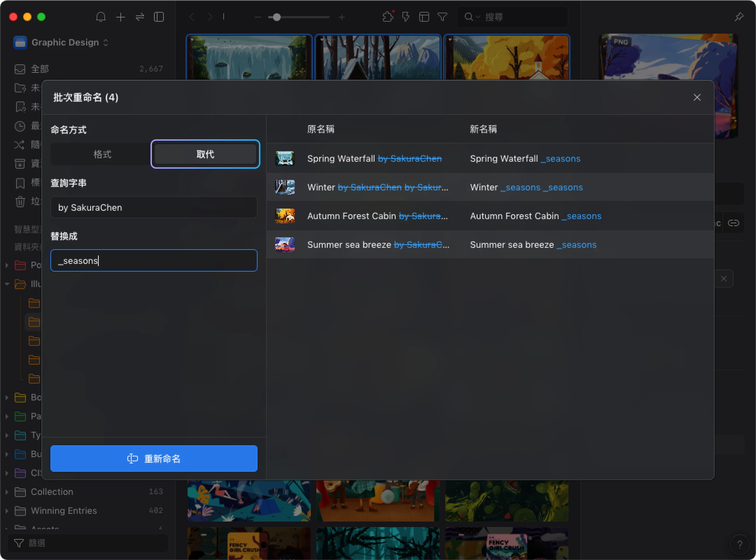Toggle the sidebar layout icon
The width and height of the screenshot is (756, 560).
[159, 17]
